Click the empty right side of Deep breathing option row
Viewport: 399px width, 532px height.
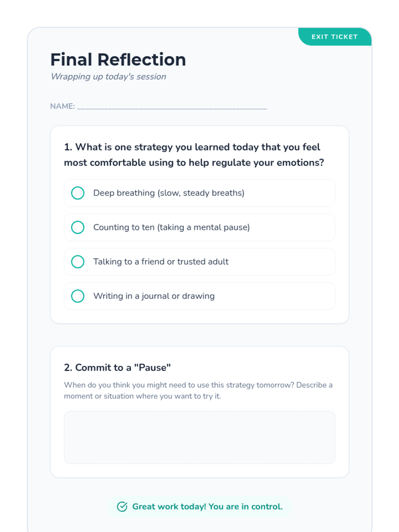pyautogui.click(x=293, y=193)
